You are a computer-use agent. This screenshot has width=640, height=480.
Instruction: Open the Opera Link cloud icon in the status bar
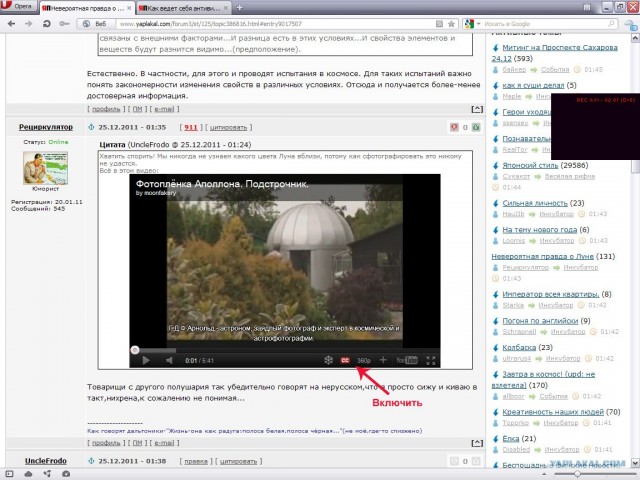click(28, 474)
